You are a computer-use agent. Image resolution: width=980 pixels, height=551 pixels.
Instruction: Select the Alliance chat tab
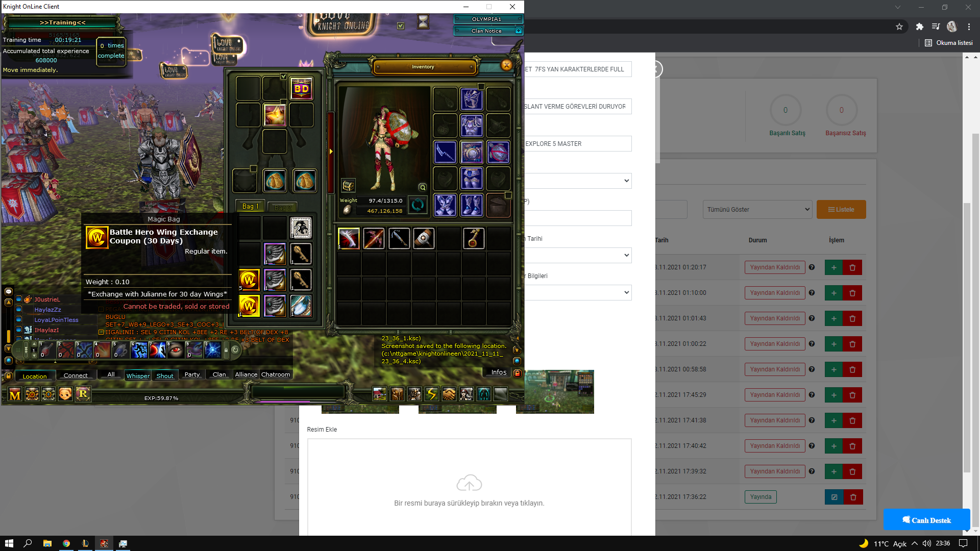point(246,374)
